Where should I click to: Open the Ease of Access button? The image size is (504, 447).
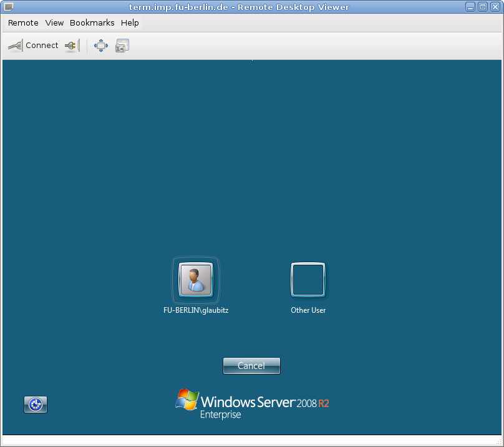click(36, 405)
